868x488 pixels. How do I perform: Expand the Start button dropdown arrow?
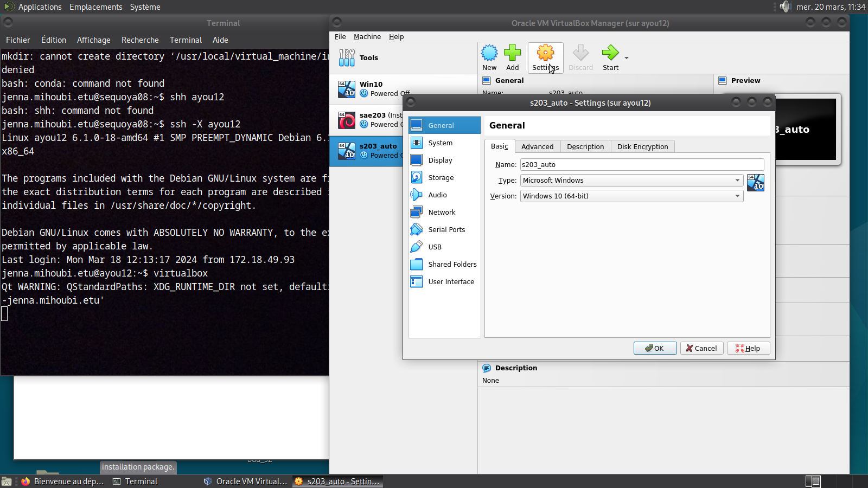point(627,57)
